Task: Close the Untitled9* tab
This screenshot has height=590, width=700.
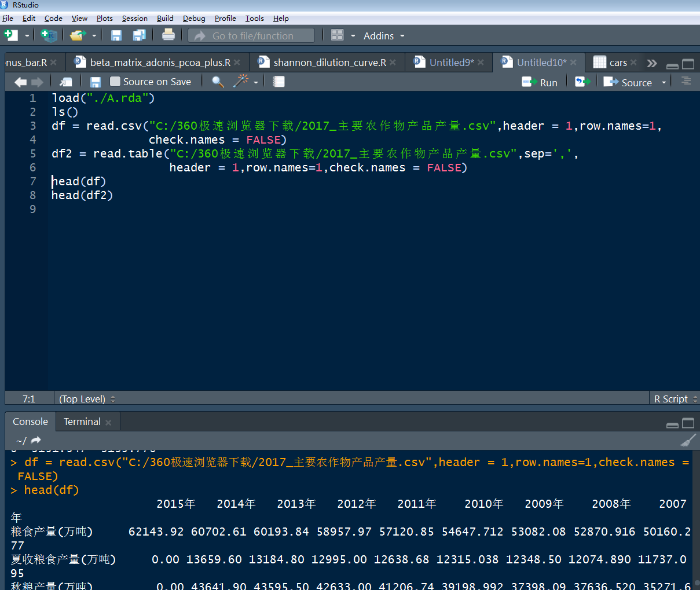Action: [x=481, y=63]
